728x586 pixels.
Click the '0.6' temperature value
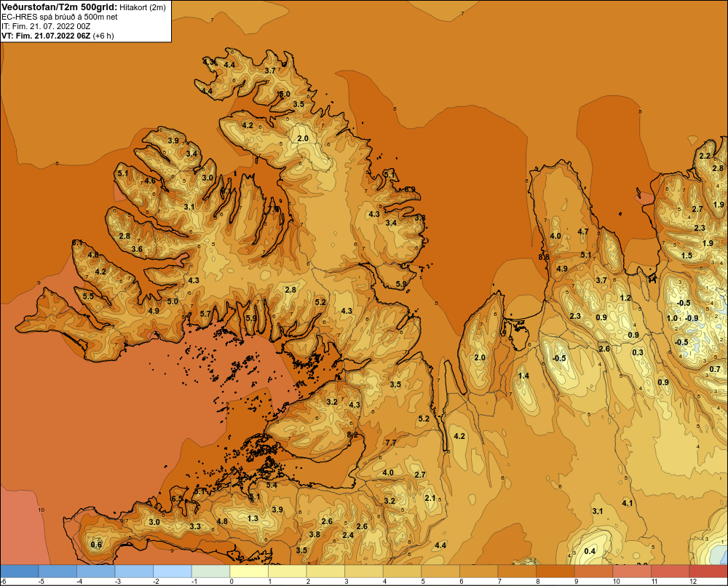96,545
